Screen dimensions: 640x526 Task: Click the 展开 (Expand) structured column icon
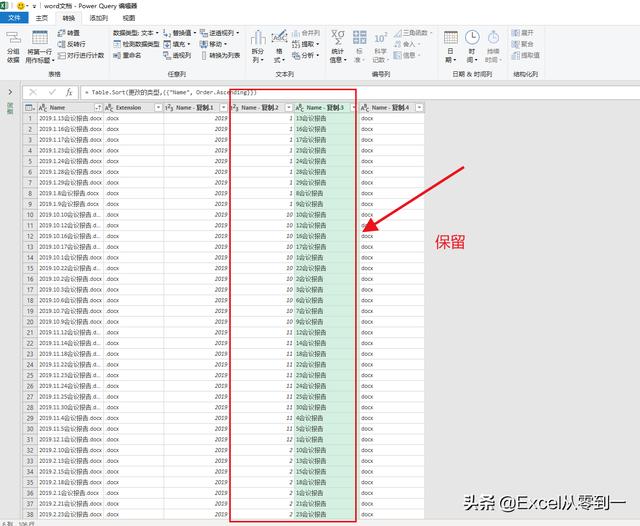pos(515,33)
